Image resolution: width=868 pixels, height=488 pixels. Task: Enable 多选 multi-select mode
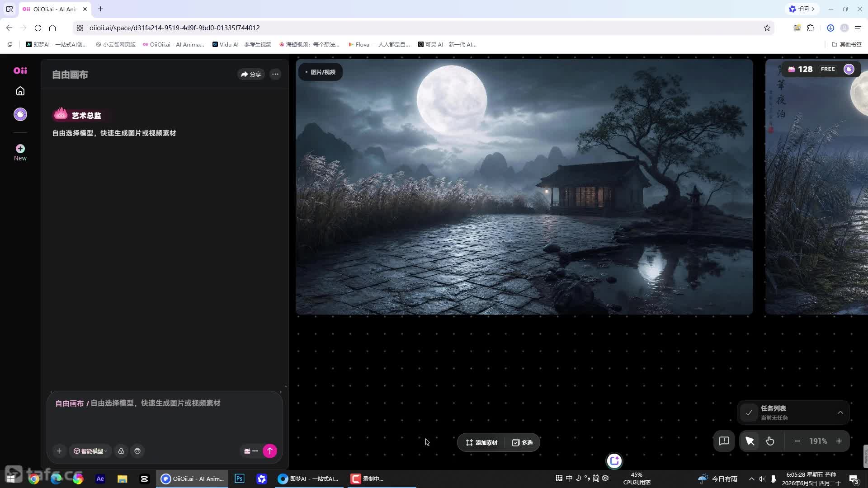pyautogui.click(x=523, y=443)
